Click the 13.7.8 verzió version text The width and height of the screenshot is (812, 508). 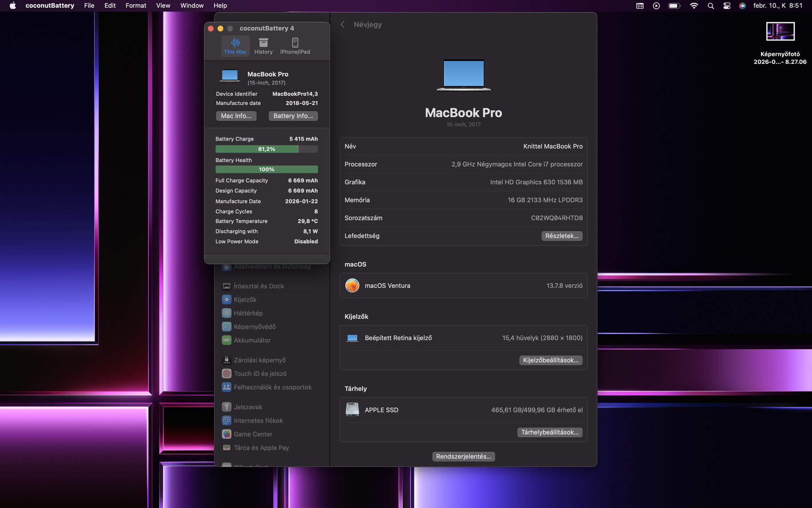click(565, 286)
